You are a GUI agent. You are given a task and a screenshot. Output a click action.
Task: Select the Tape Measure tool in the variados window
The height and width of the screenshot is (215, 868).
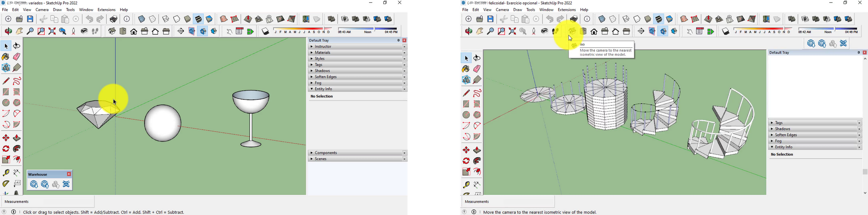[x=6, y=173]
